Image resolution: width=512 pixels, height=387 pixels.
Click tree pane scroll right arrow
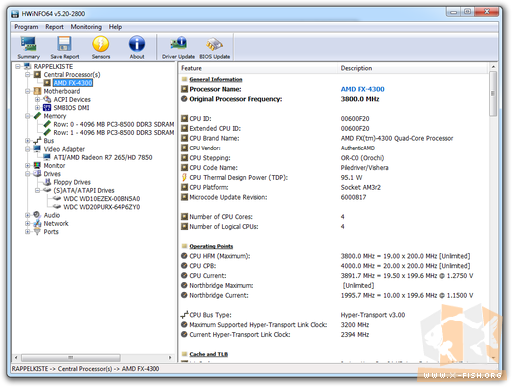(170, 358)
